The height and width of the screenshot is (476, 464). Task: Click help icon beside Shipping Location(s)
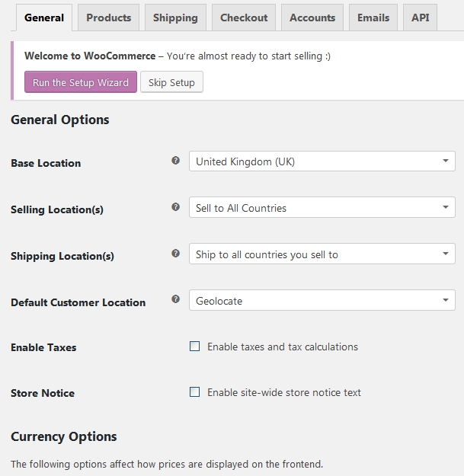(176, 254)
